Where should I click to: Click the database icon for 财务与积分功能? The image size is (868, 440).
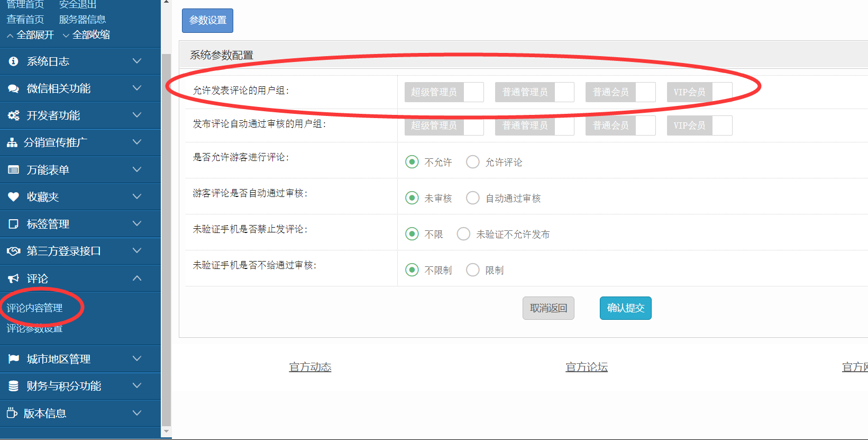[x=14, y=386]
